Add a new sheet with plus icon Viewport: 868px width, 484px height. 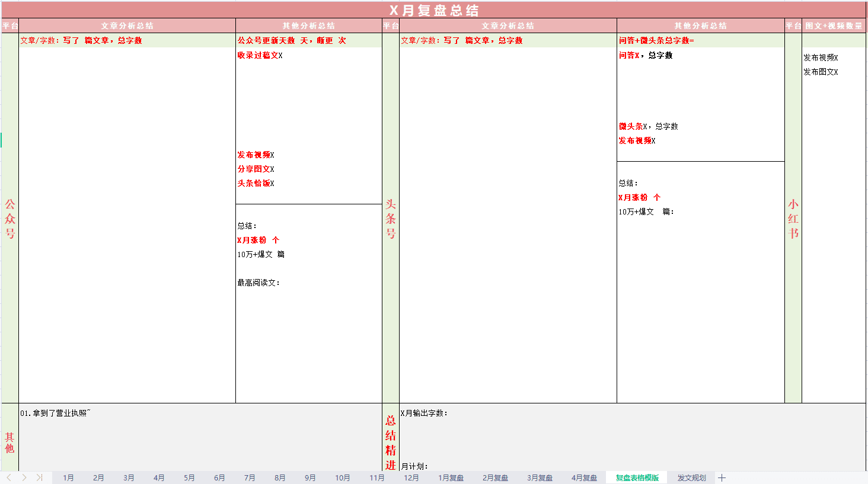722,477
